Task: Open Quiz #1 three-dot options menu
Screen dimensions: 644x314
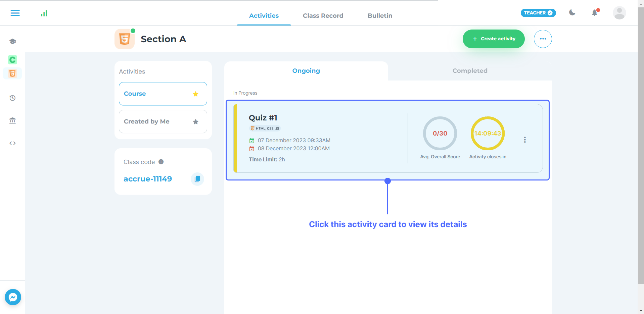Action: click(525, 140)
